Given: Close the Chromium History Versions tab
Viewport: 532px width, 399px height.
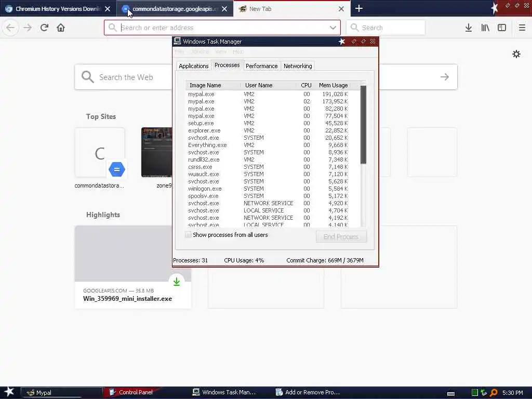Looking at the screenshot, I should point(108,9).
